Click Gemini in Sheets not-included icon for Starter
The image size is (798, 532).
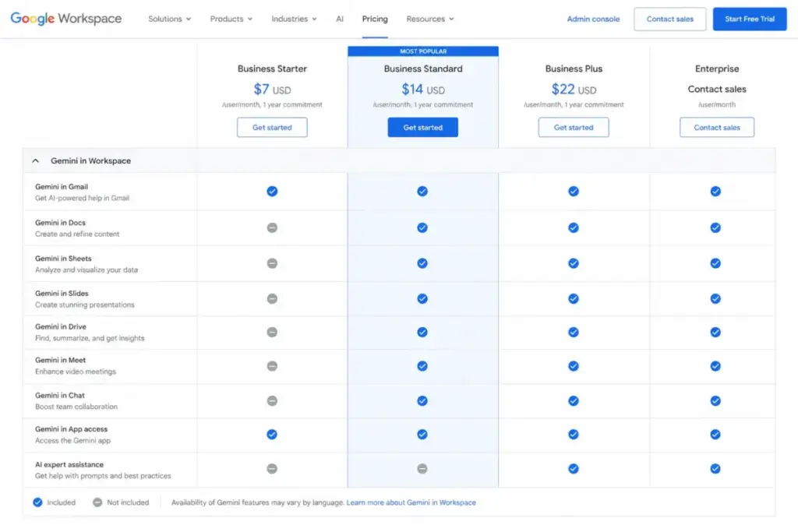click(x=272, y=263)
